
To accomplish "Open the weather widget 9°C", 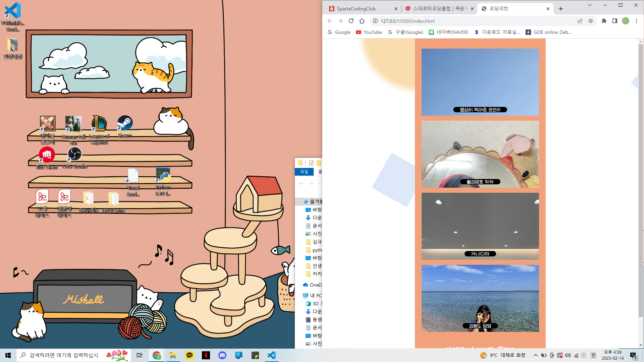I will 502,355.
